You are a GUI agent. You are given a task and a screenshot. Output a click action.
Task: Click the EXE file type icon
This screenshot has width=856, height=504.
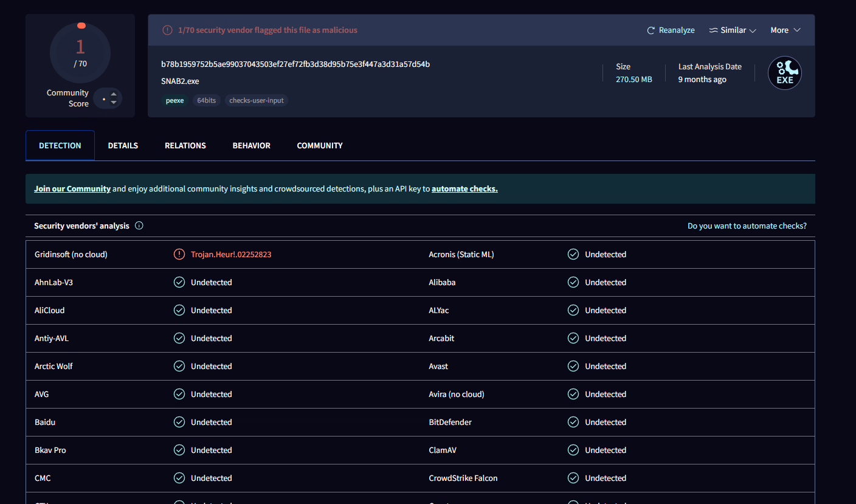784,73
